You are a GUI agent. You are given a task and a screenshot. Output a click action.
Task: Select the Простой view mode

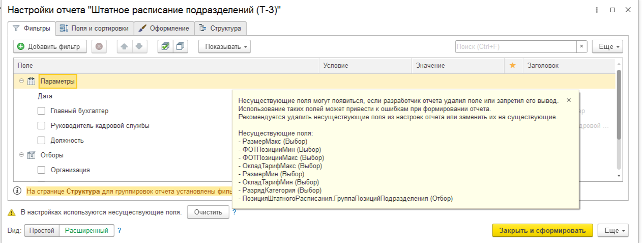click(x=42, y=230)
